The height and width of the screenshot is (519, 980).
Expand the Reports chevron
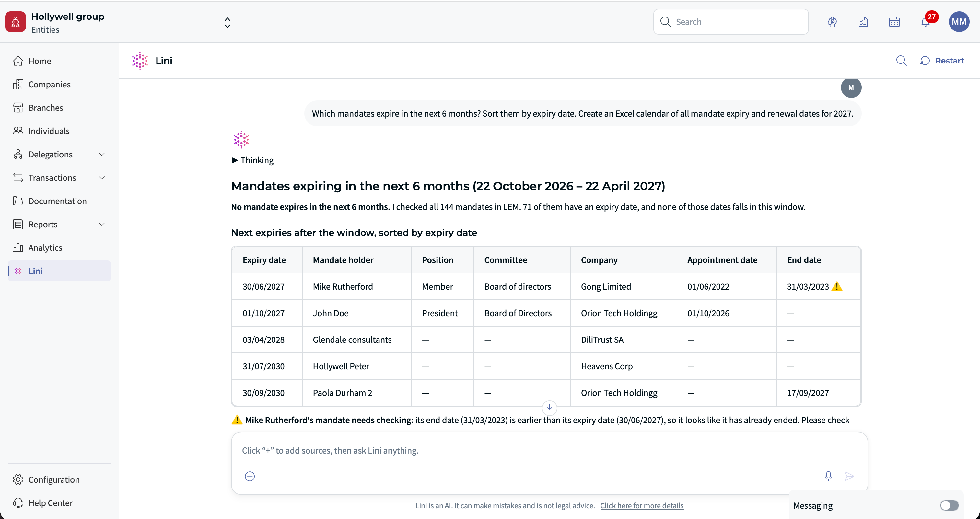(x=101, y=224)
